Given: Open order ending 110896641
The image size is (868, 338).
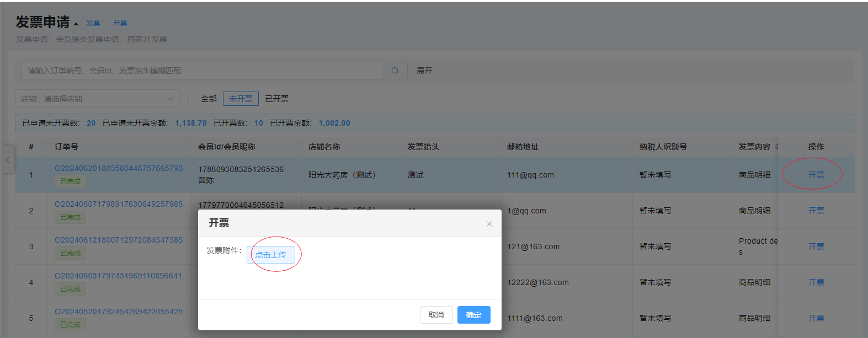Looking at the screenshot, I should tap(119, 276).
